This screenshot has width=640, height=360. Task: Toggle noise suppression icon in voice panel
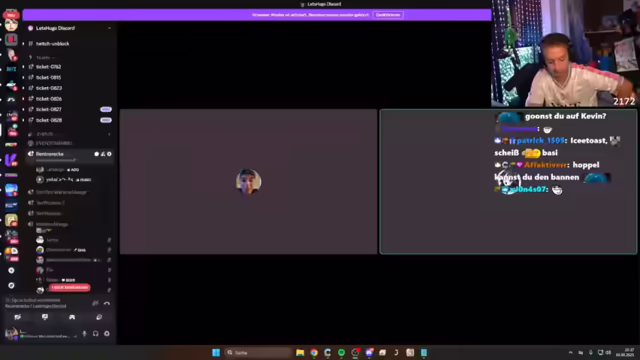[95, 303]
